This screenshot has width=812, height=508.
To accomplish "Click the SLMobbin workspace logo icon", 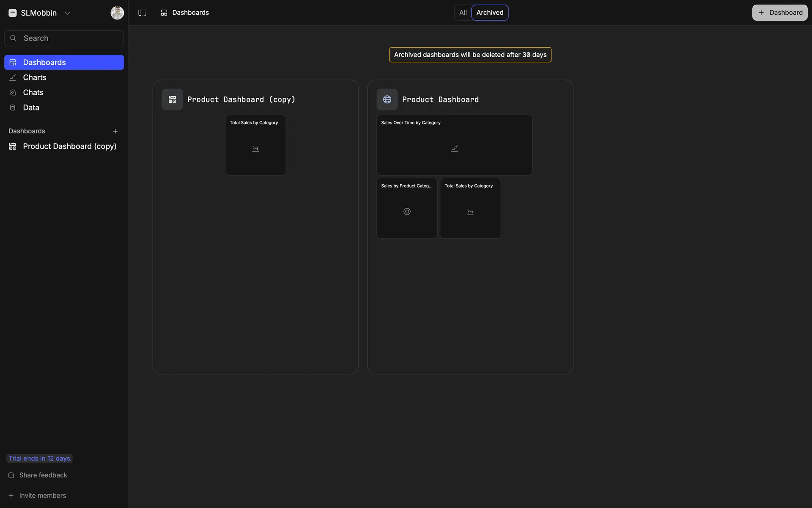I will click(x=13, y=13).
